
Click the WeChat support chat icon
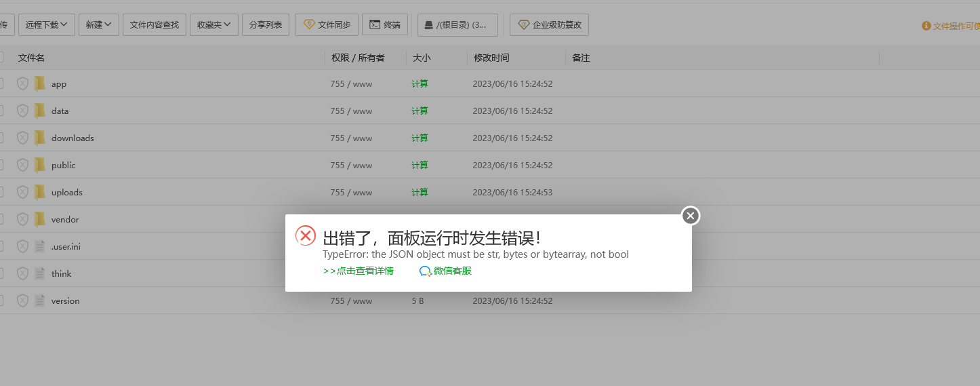[426, 271]
